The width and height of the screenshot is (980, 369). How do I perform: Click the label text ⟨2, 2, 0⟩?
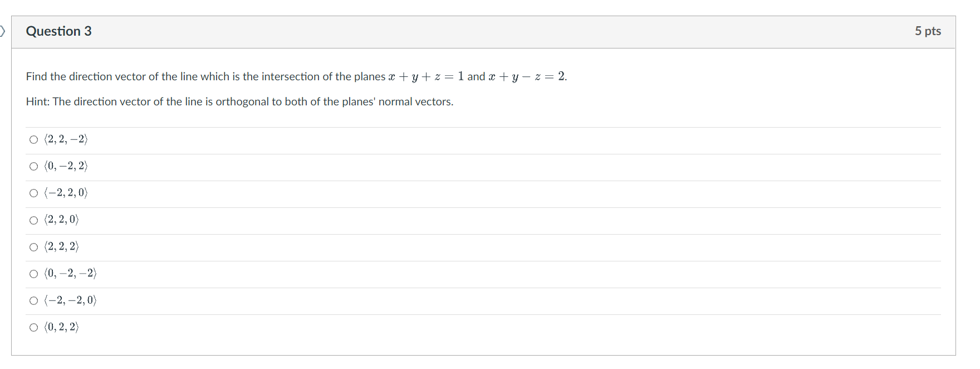(x=62, y=220)
